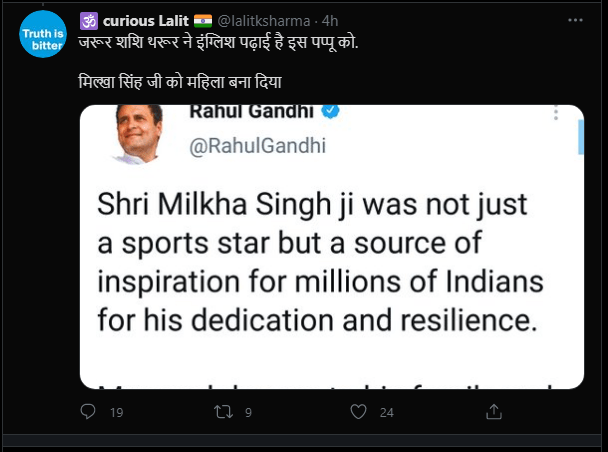Screen dimensions: 608x452
Task: Retweet this post via the arrows icon
Action: (x=223, y=412)
